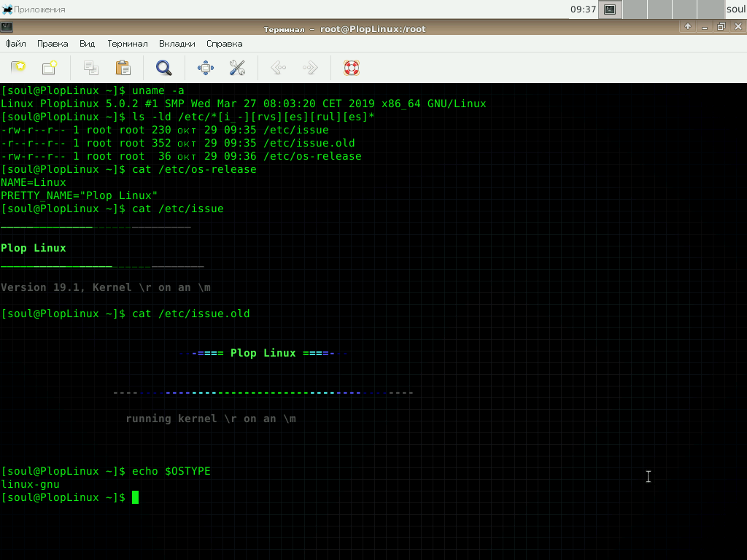Switch to the fourth workspace in pager
The width and height of the screenshot is (747, 560).
pyautogui.click(x=711, y=9)
